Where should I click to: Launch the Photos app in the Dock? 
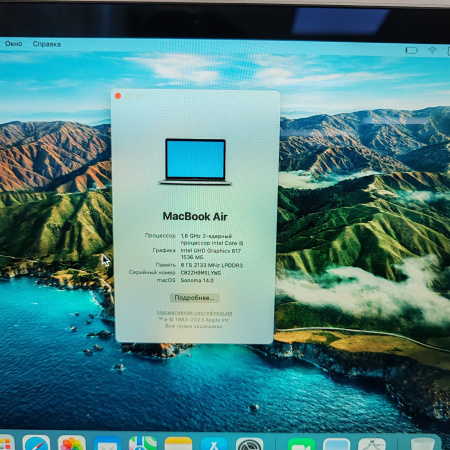click(71, 443)
